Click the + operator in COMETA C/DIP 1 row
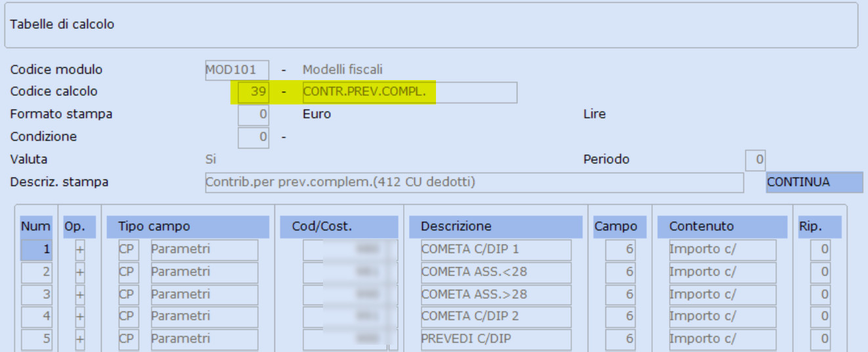 point(80,250)
